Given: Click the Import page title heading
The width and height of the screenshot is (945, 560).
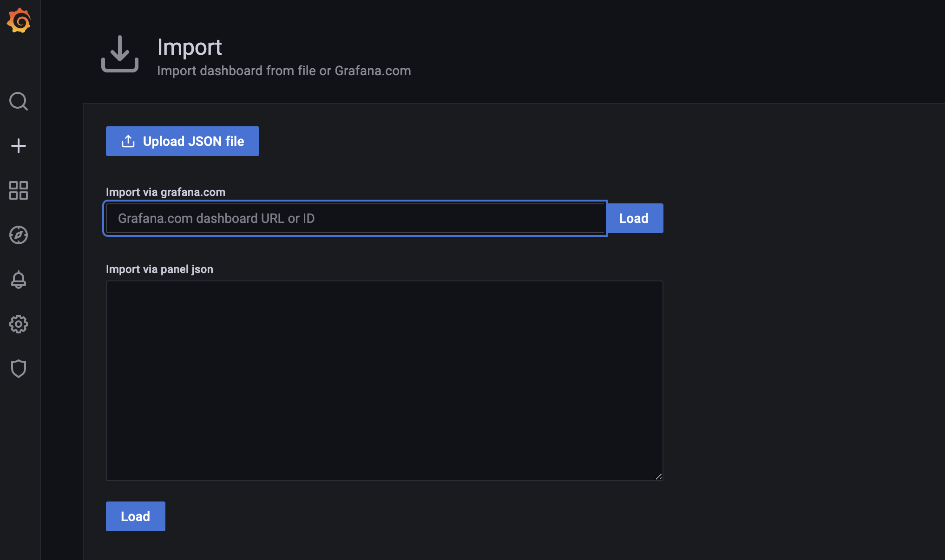Looking at the screenshot, I should 190,47.
